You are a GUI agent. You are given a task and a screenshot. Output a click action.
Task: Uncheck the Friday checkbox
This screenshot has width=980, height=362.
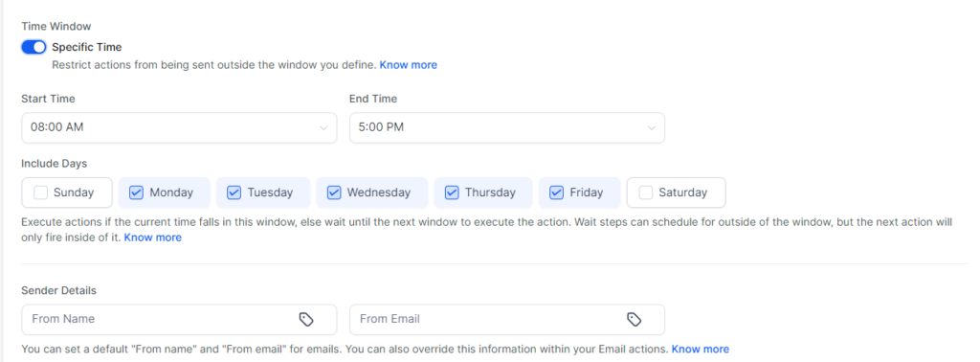tap(557, 192)
